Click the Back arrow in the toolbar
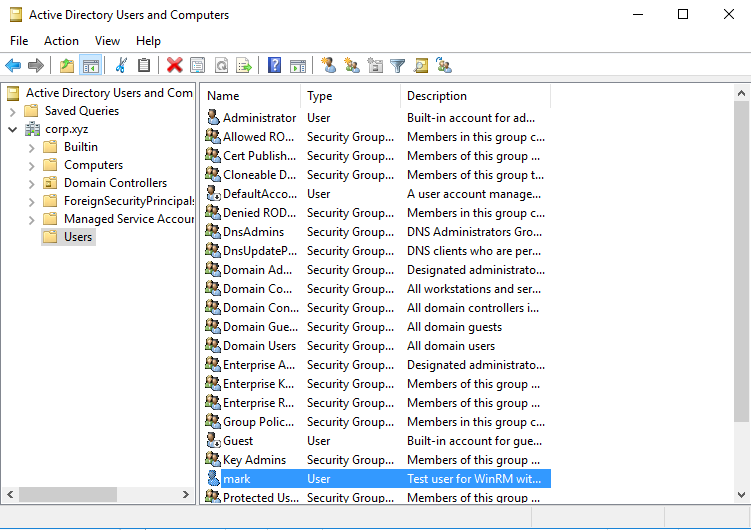This screenshot has width=751, height=530. (13, 66)
